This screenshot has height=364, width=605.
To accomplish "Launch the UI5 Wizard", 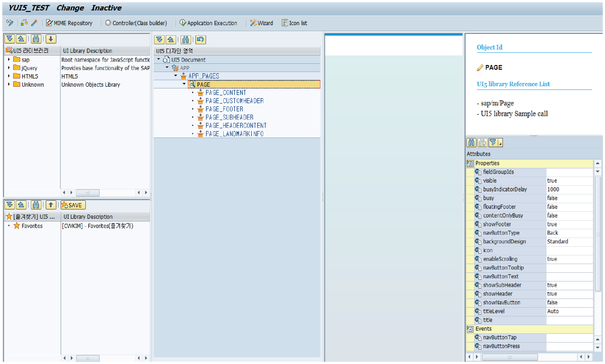I will click(x=261, y=23).
